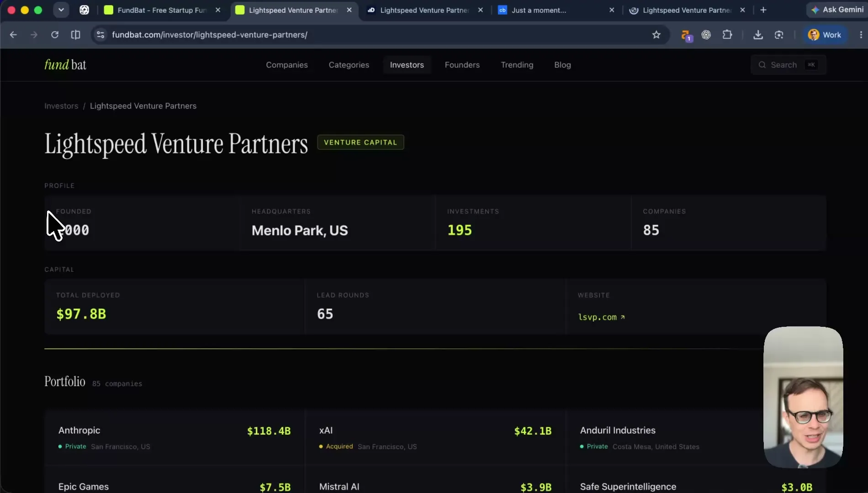Close the FundBat - Free Startup tab
This screenshot has width=868, height=493.
tap(218, 10)
